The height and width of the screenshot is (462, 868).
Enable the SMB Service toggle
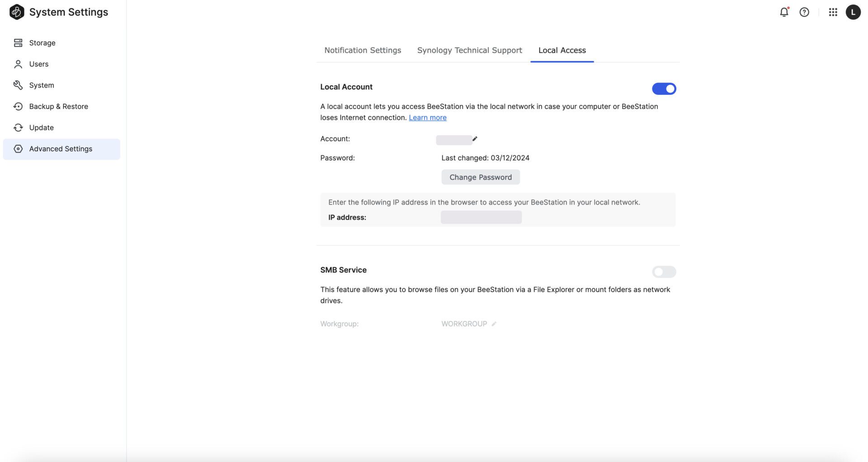click(x=664, y=272)
